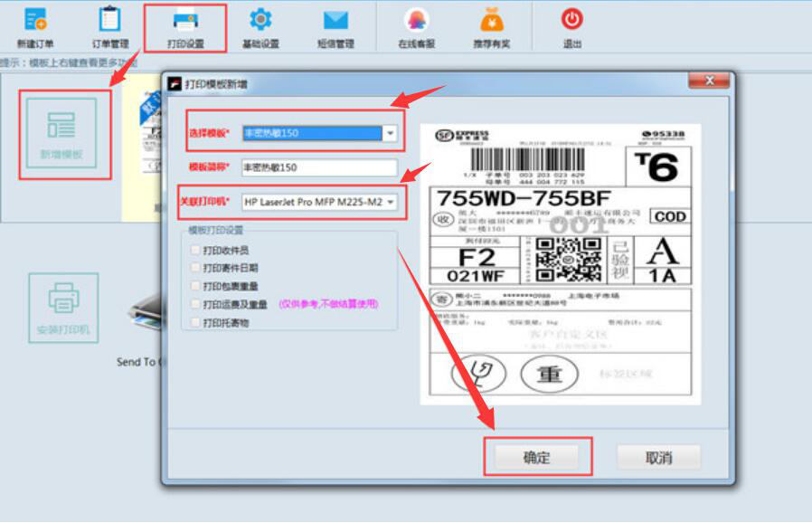Click the waybill label preview image
This screenshot has width=812, height=523.
point(561,264)
